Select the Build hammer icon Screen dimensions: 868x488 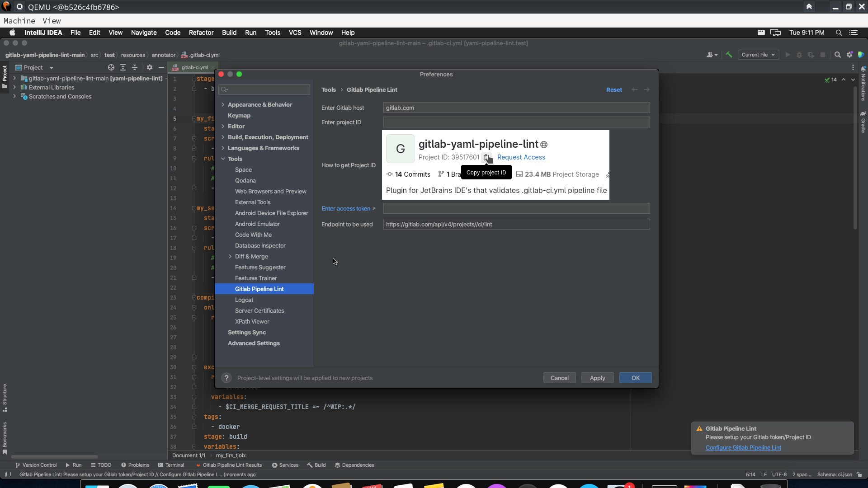[729, 54]
